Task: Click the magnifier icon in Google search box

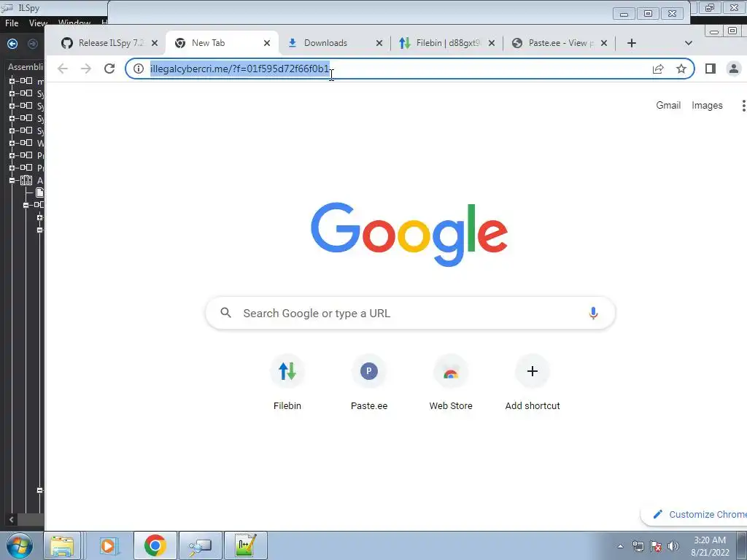Action: 226,313
